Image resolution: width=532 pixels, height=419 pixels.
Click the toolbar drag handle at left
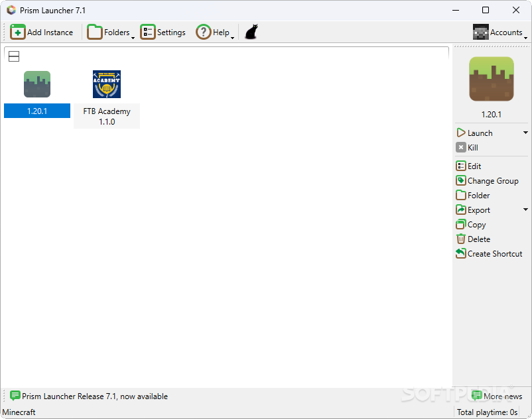tap(5, 32)
